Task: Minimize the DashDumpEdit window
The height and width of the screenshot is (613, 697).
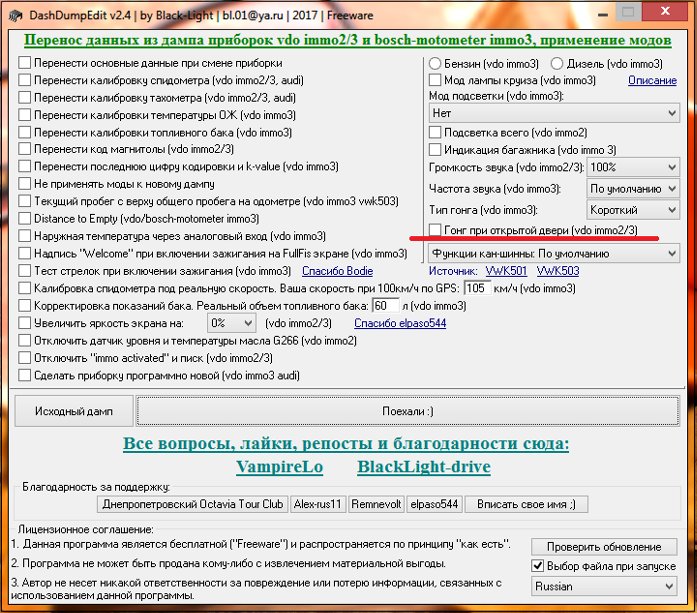Action: tap(603, 13)
